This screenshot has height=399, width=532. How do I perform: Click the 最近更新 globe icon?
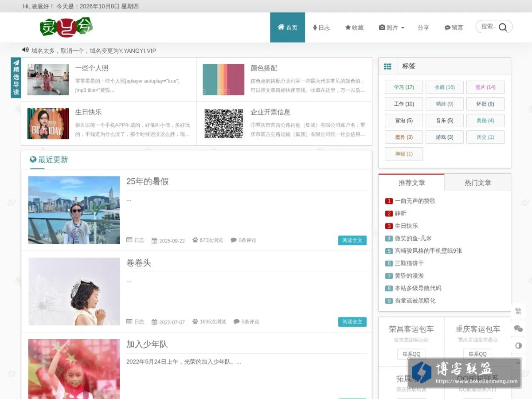(33, 159)
